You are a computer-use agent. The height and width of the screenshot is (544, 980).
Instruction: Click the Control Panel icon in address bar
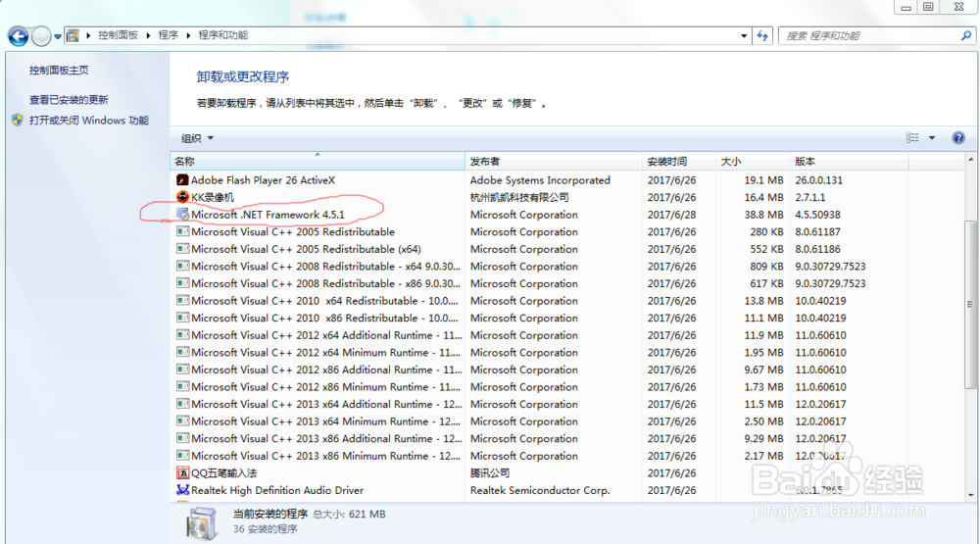click(x=73, y=35)
